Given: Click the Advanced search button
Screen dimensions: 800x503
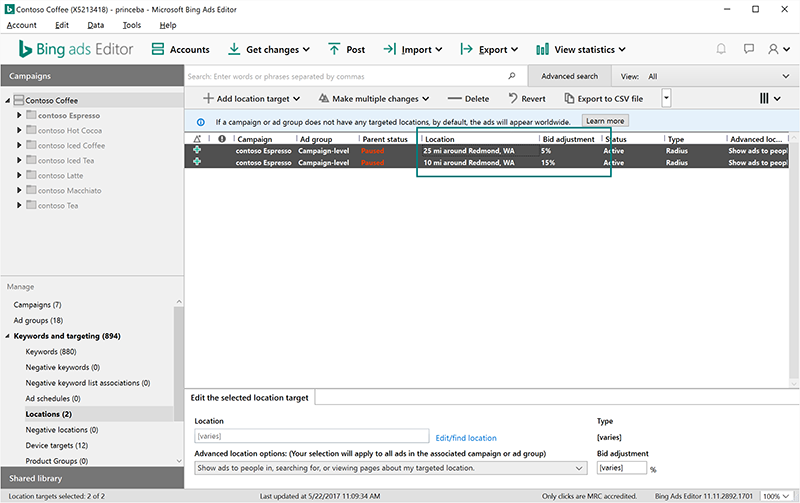Looking at the screenshot, I should pyautogui.click(x=569, y=76).
